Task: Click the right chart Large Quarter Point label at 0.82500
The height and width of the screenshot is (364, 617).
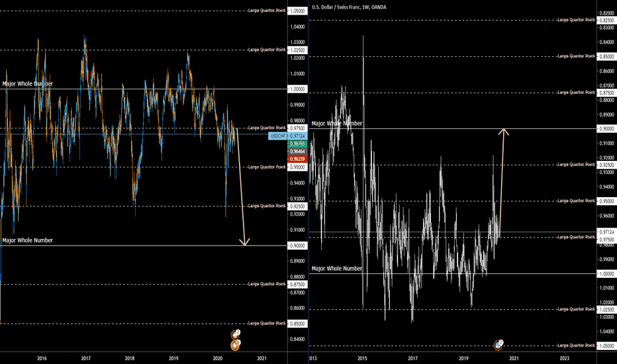Action: pos(576,20)
